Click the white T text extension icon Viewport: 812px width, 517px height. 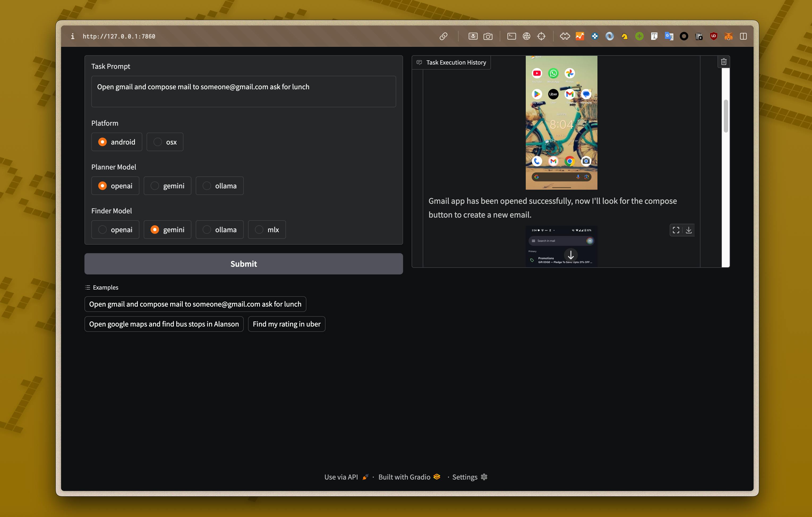point(654,36)
